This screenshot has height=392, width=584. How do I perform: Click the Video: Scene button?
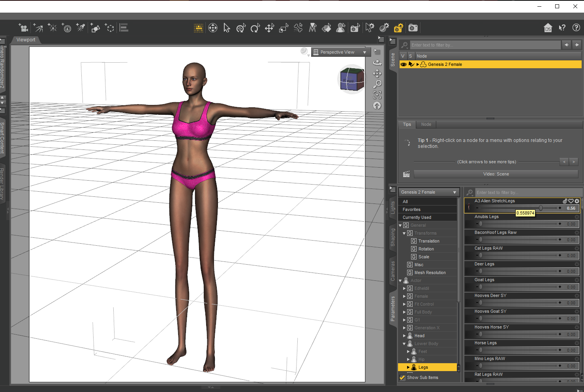pos(496,174)
